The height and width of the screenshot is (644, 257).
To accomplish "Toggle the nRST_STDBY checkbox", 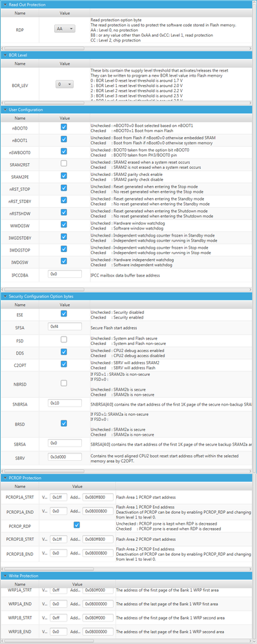I will pos(64,200).
